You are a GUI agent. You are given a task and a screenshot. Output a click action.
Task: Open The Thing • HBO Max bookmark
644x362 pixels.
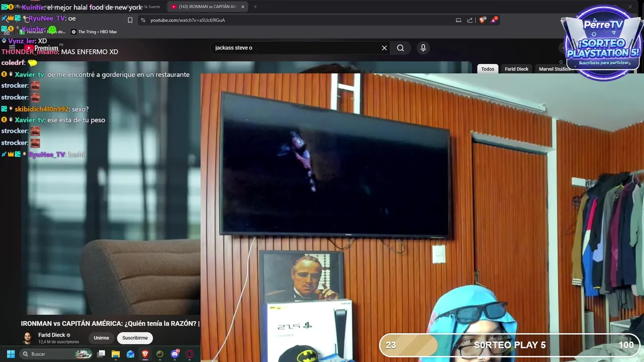point(94,32)
